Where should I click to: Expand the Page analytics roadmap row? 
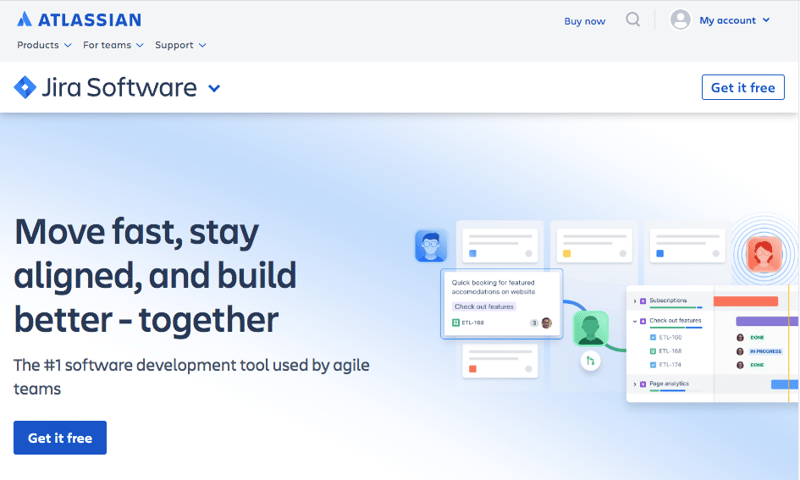[x=635, y=384]
